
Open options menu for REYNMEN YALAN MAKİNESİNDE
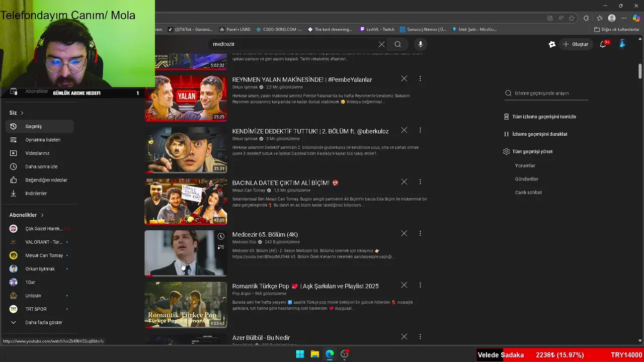coord(420,78)
